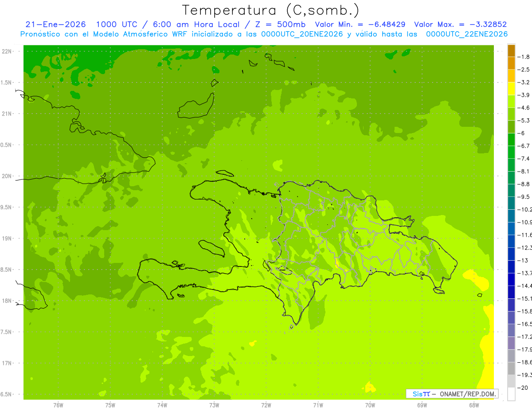Viewport: 532px width, 411px height.
Task: Click the colorbar label "-3.9"
Action: (x=524, y=95)
